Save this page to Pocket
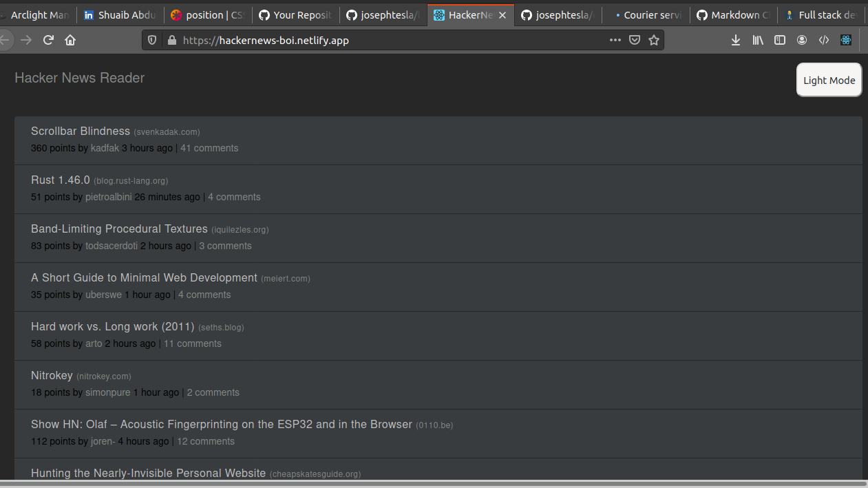The image size is (868, 488). click(635, 40)
